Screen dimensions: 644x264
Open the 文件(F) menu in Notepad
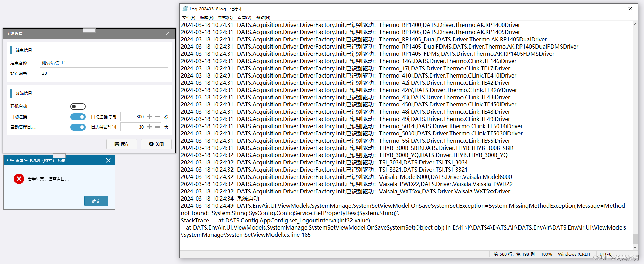189,17
